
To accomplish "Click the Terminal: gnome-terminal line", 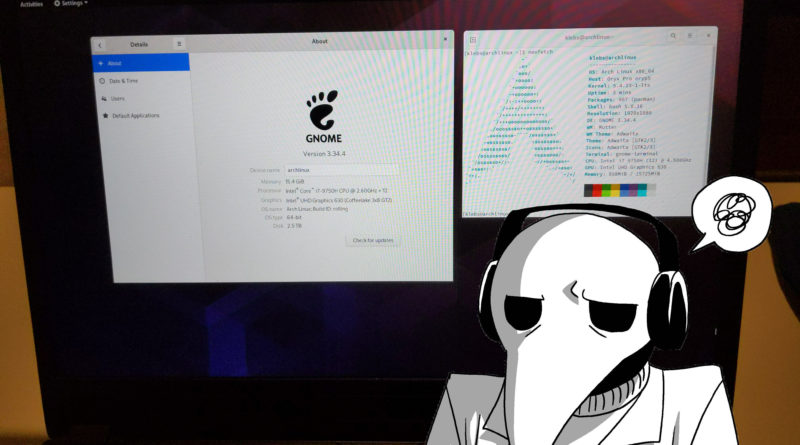I will pyautogui.click(x=622, y=154).
